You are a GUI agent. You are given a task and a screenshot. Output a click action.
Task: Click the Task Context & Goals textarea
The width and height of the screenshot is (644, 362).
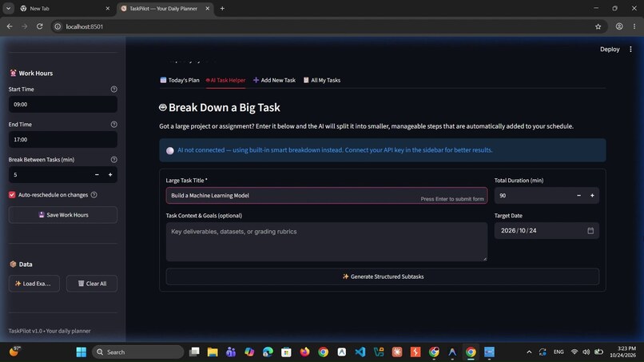point(327,242)
